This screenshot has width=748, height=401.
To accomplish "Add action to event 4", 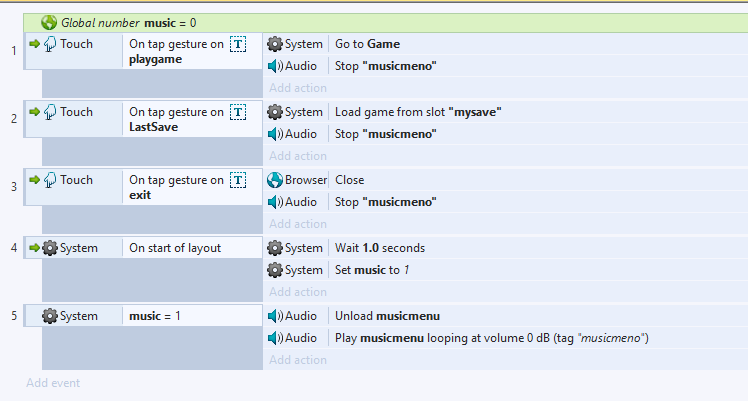I will click(298, 292).
